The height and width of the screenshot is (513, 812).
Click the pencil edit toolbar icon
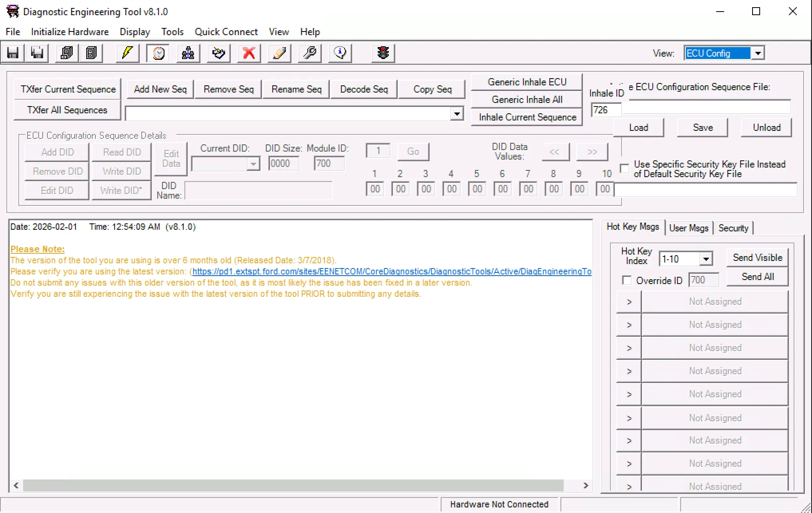click(279, 53)
